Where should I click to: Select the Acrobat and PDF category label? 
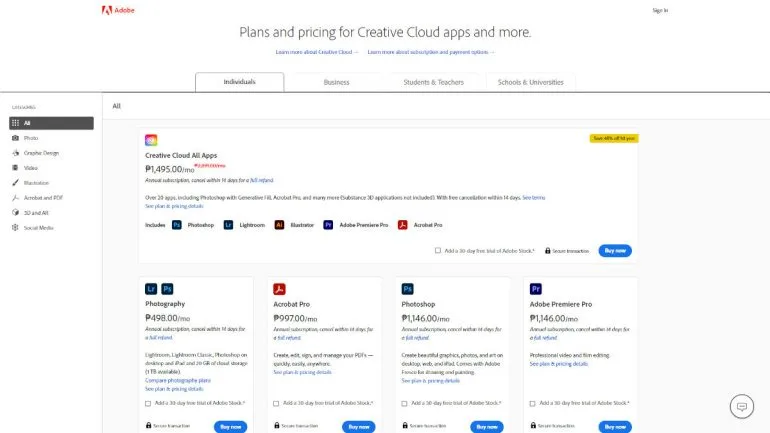[x=43, y=198]
